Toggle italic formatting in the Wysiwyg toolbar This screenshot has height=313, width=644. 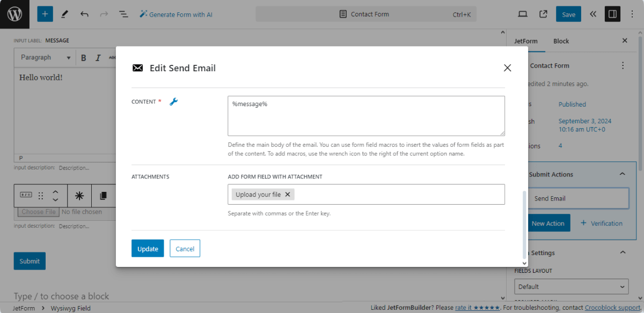coord(97,57)
